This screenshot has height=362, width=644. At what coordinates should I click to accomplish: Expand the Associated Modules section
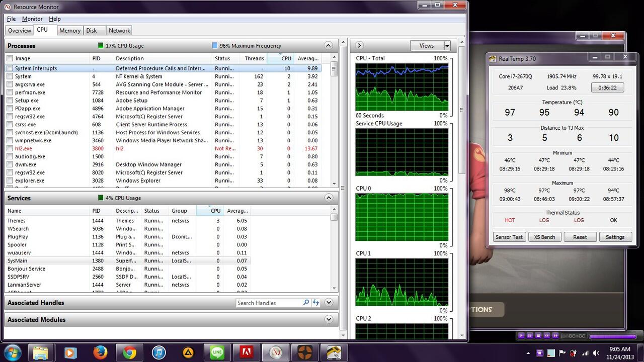pyautogui.click(x=329, y=320)
